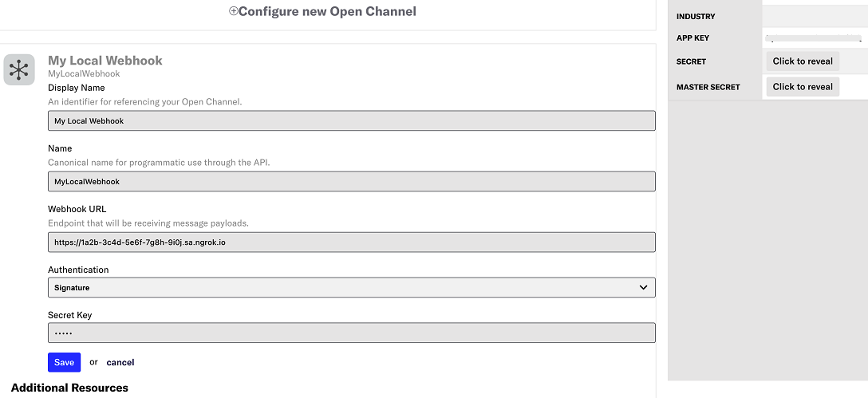Screen dimensions: 868x398
Task: Reveal the app SECRET value
Action: (x=803, y=61)
